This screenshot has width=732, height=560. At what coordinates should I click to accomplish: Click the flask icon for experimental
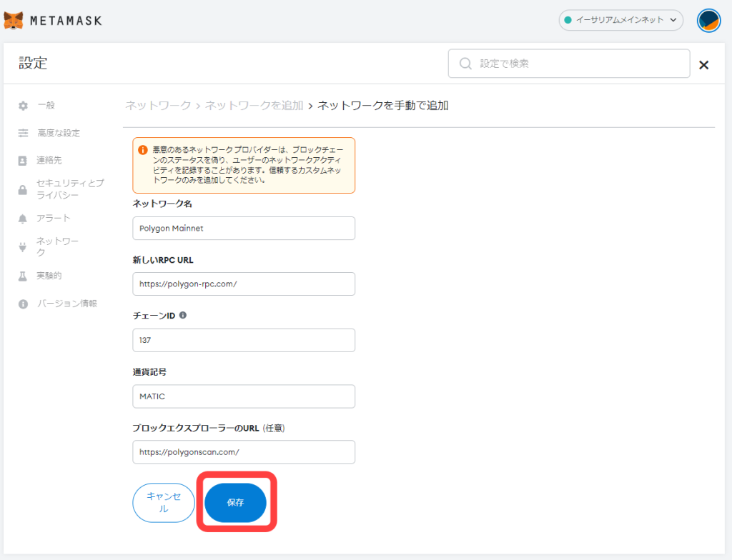click(22, 276)
